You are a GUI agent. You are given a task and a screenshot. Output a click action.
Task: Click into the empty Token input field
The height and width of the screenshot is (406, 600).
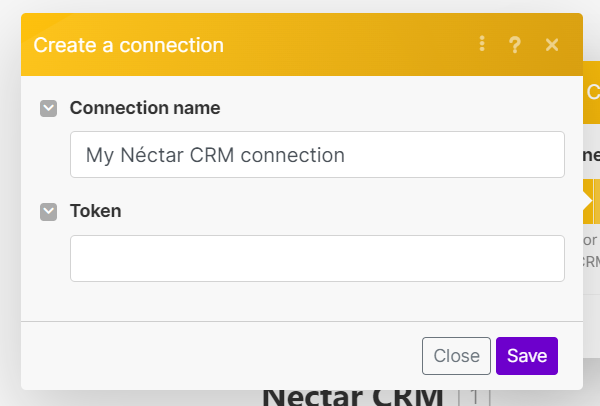(x=317, y=259)
